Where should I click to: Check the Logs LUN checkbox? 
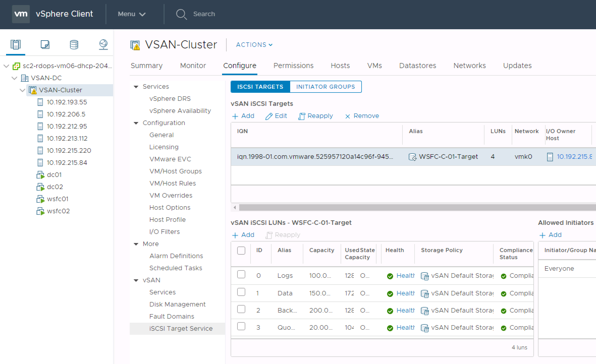pos(241,275)
